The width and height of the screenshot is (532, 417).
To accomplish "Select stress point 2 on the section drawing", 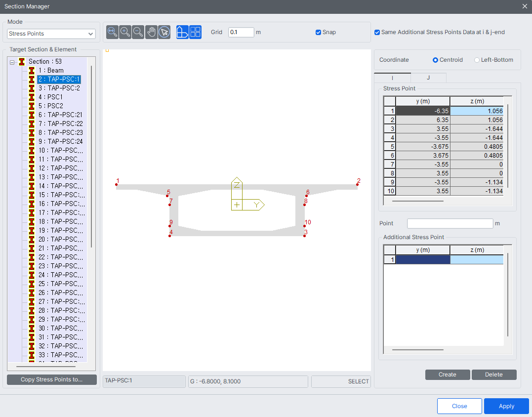I will tap(357, 185).
